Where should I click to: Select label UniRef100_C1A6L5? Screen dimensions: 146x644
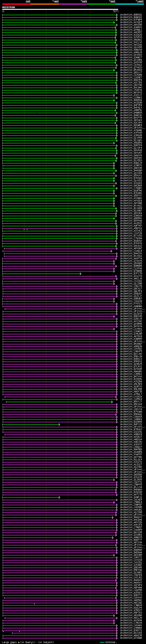(131, 251)
